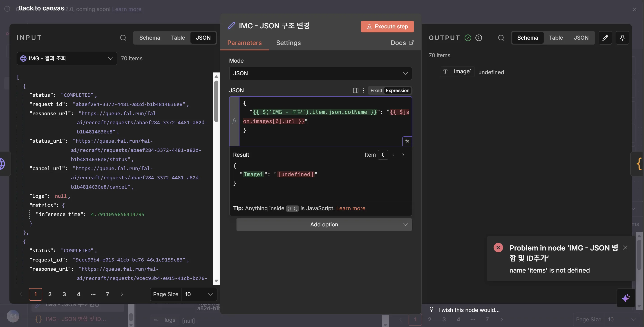Viewport: 644px width, 327px height.
Task: Click the Execute step button
Action: pyautogui.click(x=387, y=27)
